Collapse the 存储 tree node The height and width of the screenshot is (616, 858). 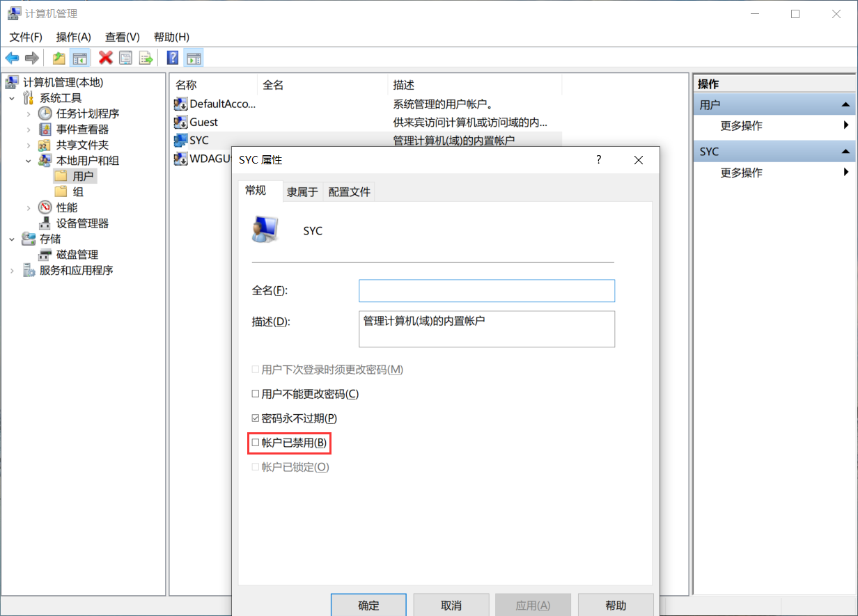click(x=12, y=239)
